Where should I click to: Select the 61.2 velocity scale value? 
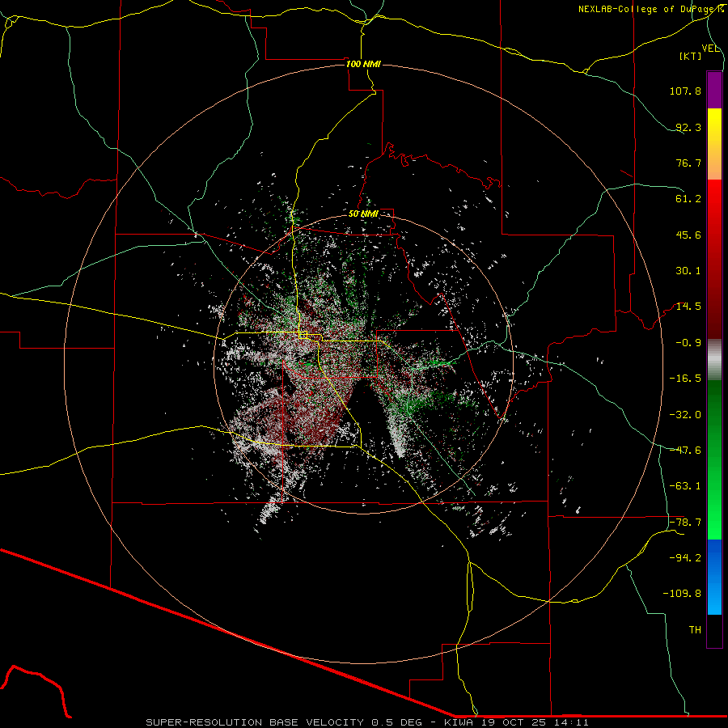[688, 199]
